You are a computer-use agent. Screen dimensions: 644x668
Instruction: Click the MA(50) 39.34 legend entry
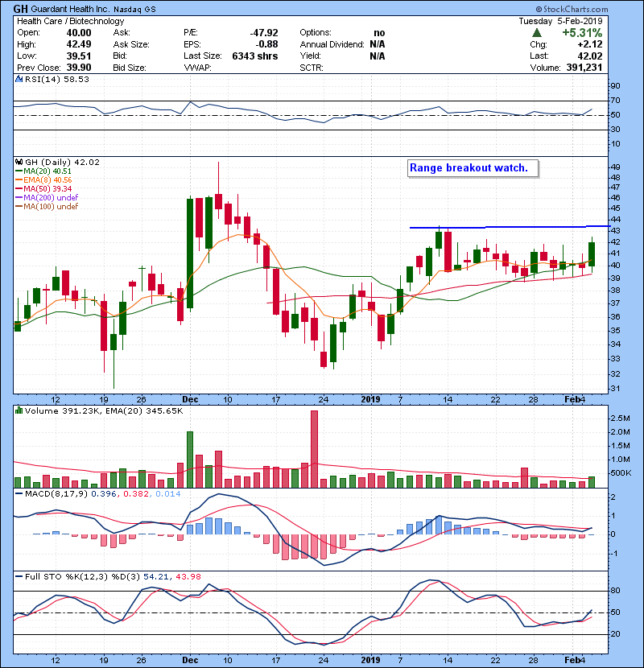pos(43,188)
